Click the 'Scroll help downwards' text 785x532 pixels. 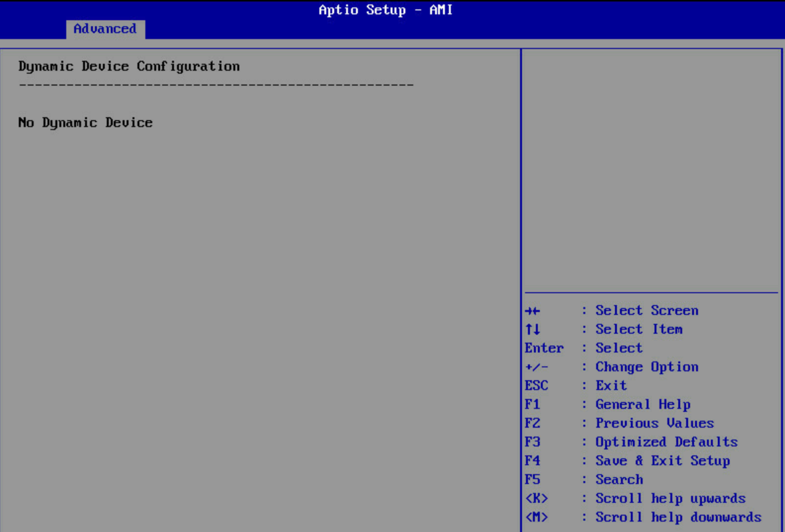[678, 517]
